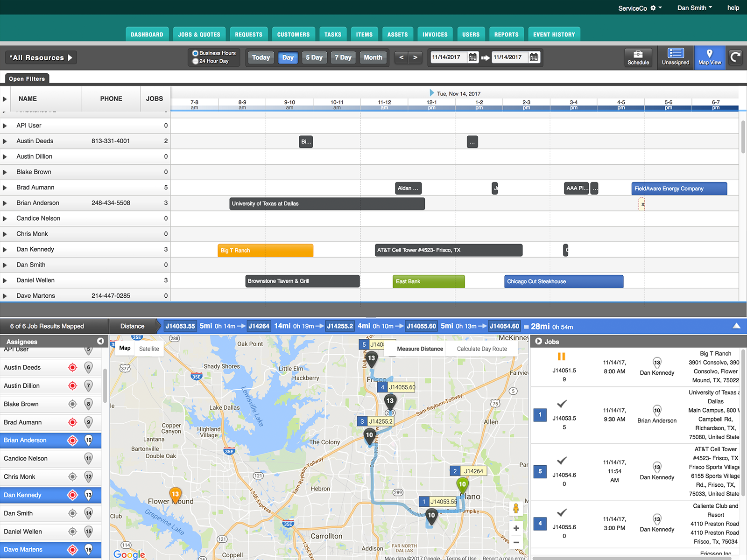Viewport: 747px width, 560px height.
Task: Open the Event History tab
Action: (554, 35)
